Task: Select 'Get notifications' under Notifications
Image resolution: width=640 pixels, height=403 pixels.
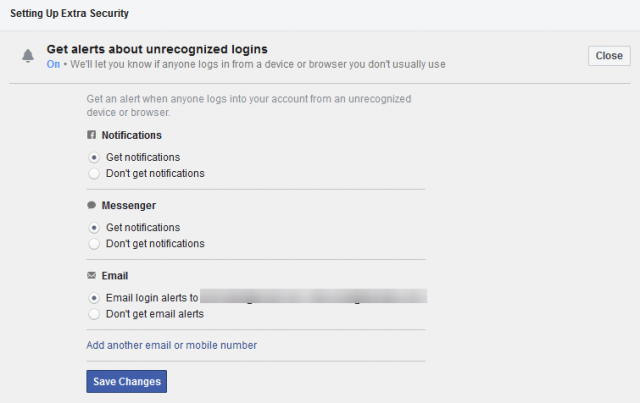Action: click(x=94, y=157)
